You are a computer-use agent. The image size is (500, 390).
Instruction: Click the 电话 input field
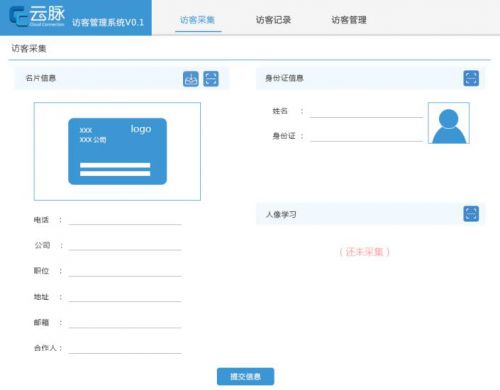pos(125,220)
